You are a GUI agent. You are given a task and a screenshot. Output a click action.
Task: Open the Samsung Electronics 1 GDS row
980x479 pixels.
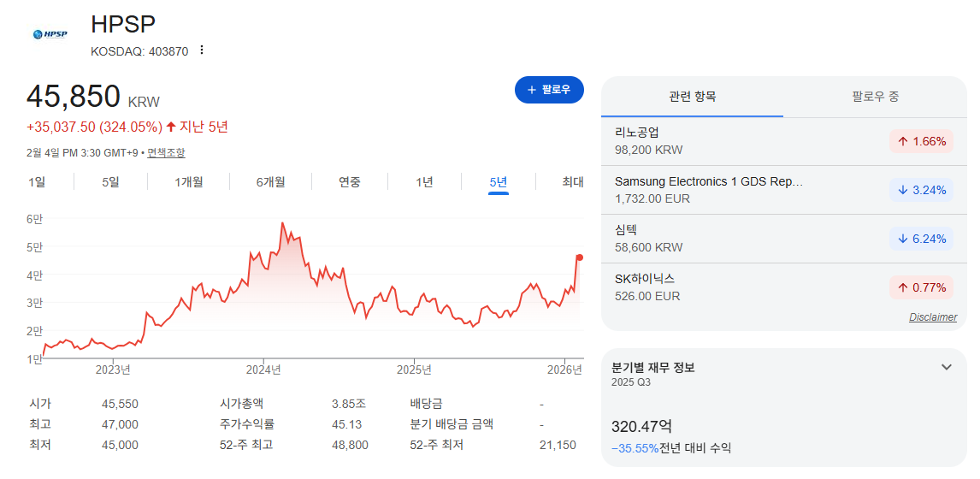pos(784,190)
